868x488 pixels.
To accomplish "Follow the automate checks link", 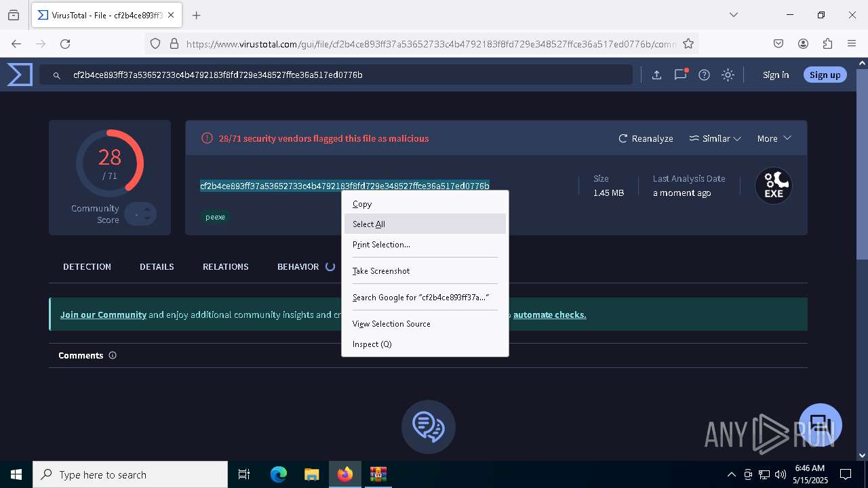I will (550, 314).
